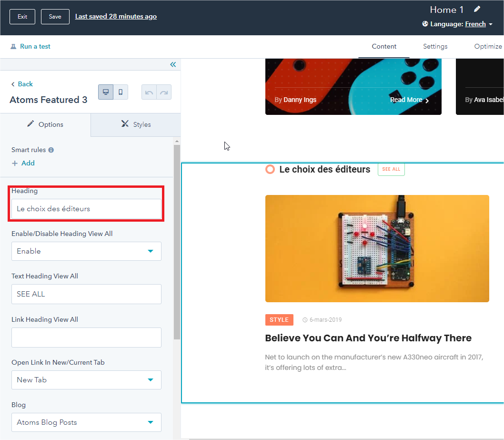Collapse the sidebar with double chevron icon
This screenshot has width=504, height=440.
pos(173,65)
